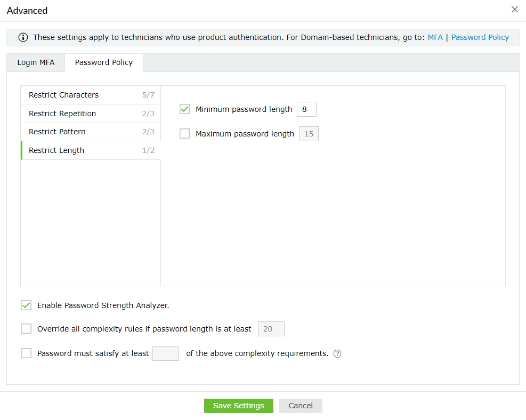This screenshot has height=420, width=526.
Task: Open the Restrict Characters section
Action: point(91,95)
